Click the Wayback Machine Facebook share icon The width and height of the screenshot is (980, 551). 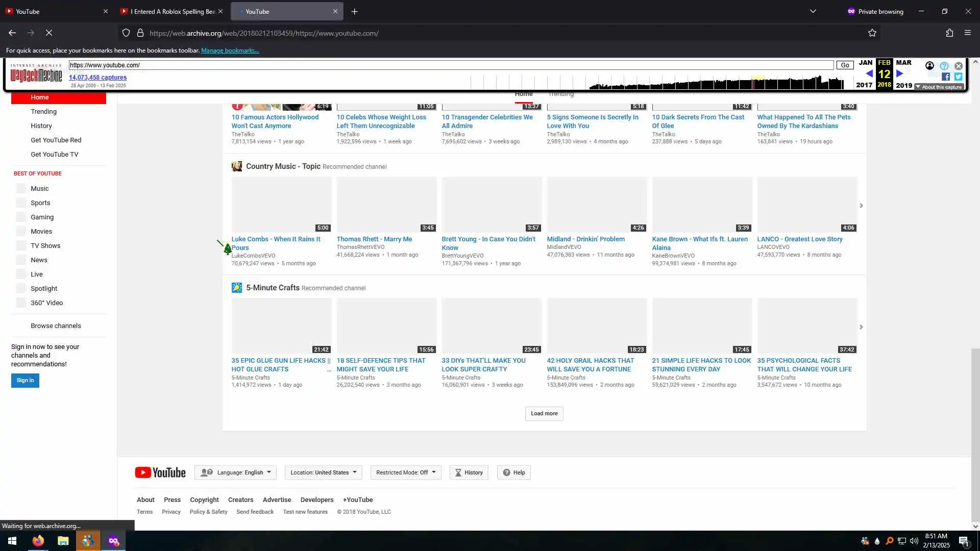point(946,77)
